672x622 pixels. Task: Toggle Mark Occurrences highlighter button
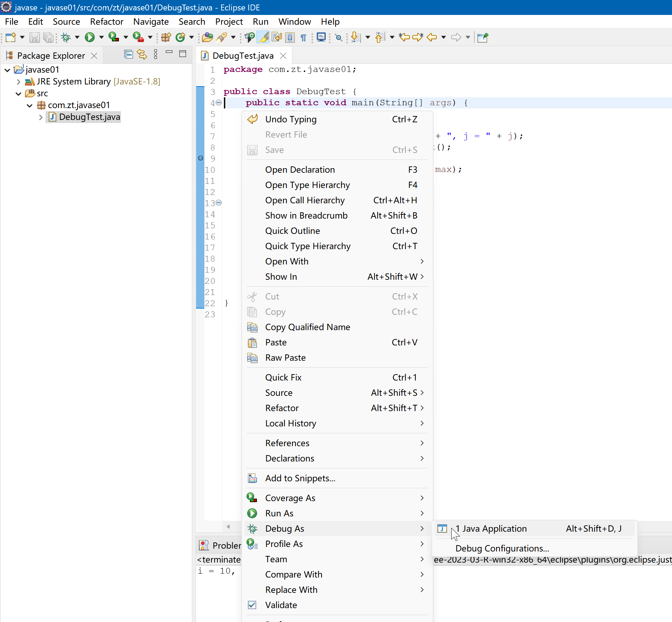click(x=263, y=37)
